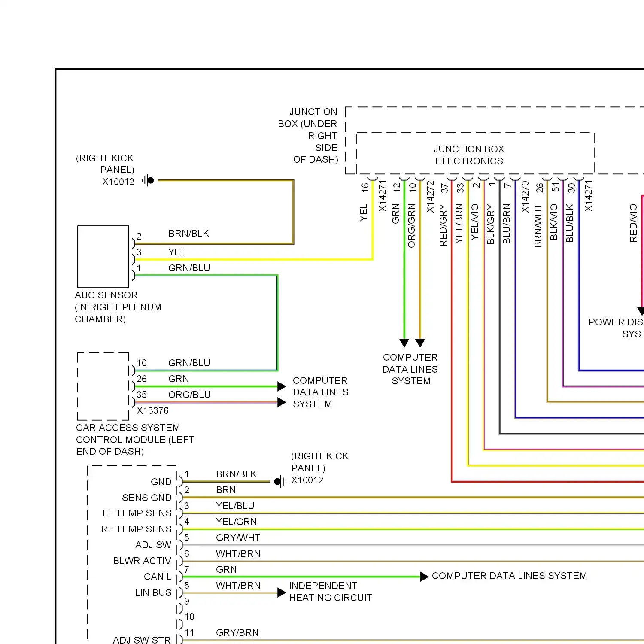644x644 pixels.
Task: Select the X13376 connector label
Action: click(152, 410)
